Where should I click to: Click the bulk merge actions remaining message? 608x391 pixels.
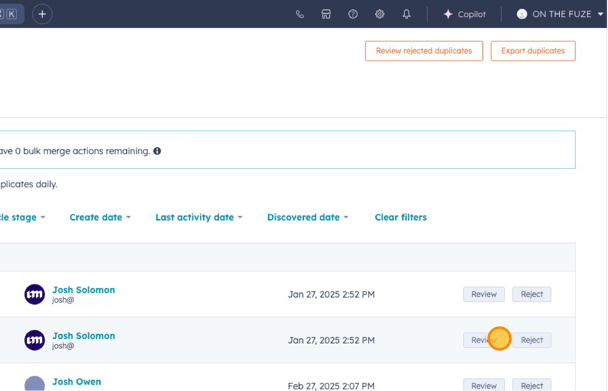pyautogui.click(x=75, y=151)
